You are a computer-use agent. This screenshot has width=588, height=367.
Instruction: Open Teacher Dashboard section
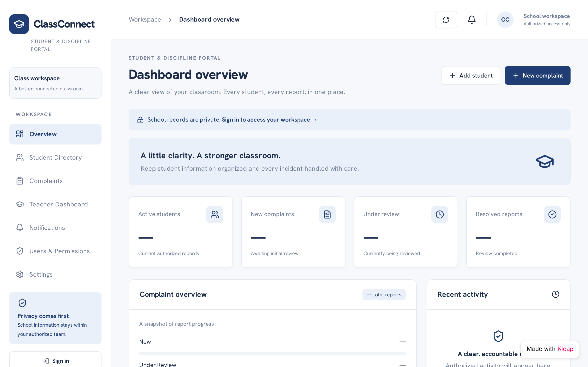coord(55,204)
